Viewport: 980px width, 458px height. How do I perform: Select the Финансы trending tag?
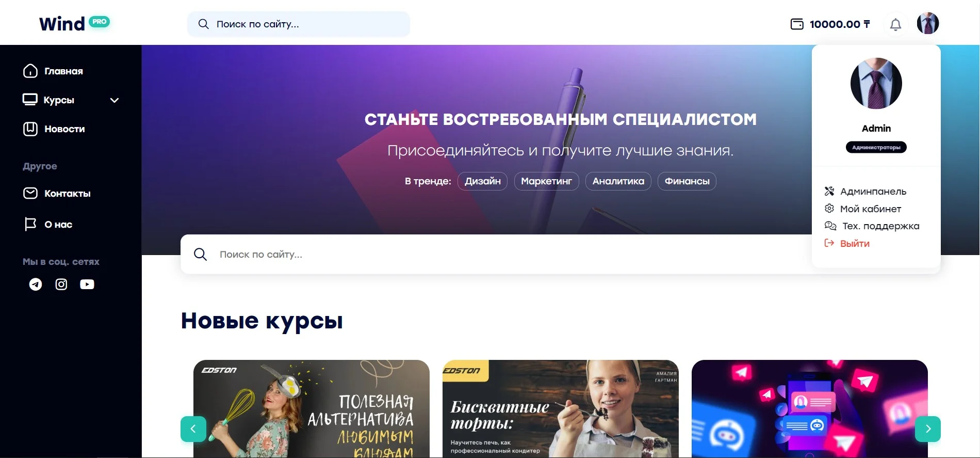coord(687,181)
